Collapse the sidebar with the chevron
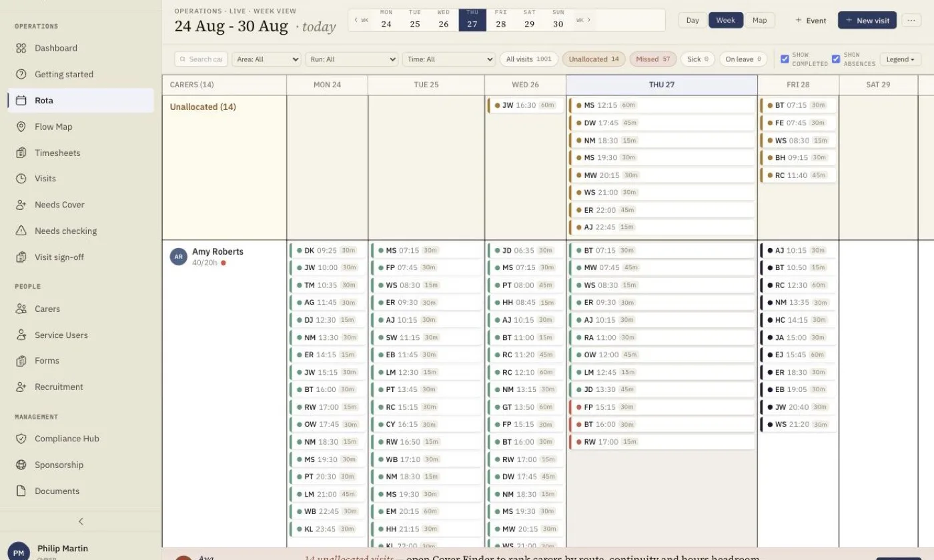934x560 pixels. coord(81,521)
